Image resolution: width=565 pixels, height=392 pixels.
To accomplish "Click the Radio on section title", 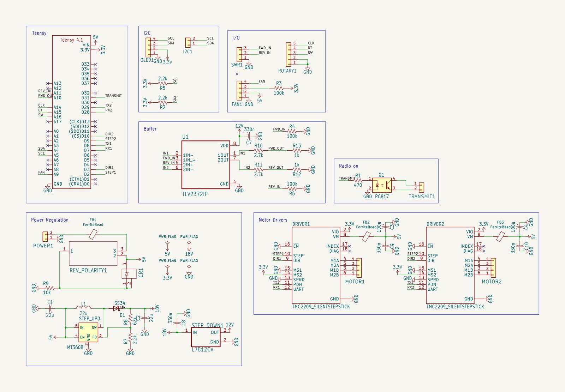I will [x=348, y=166].
